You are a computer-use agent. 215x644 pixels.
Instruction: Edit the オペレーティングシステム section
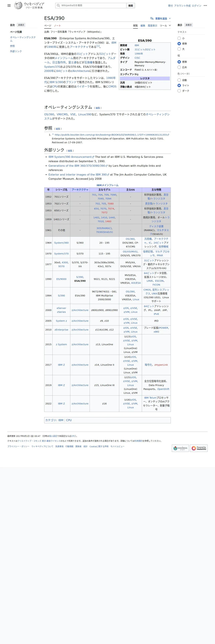click(x=98, y=108)
